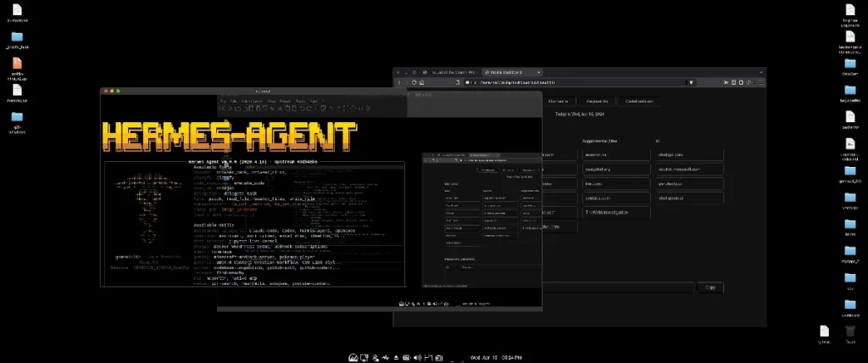The width and height of the screenshot is (868, 363).
Task: Reload the dashboard page in the browser
Action: (414, 82)
